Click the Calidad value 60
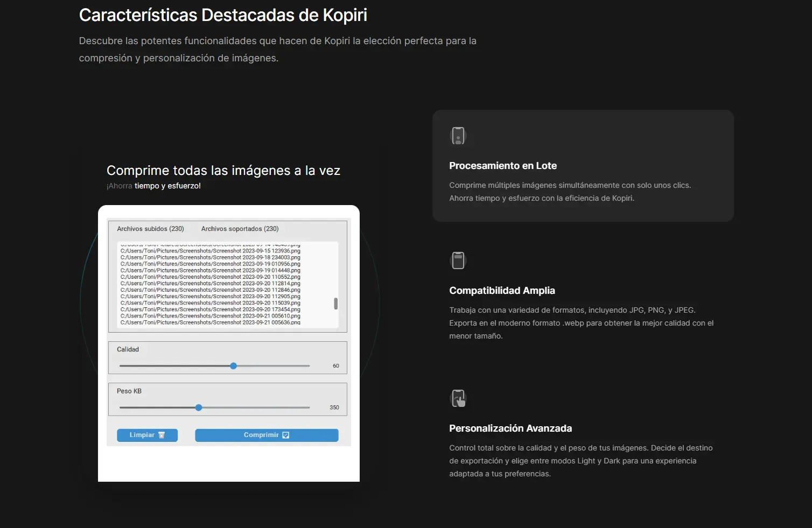This screenshot has height=528, width=812. point(335,365)
